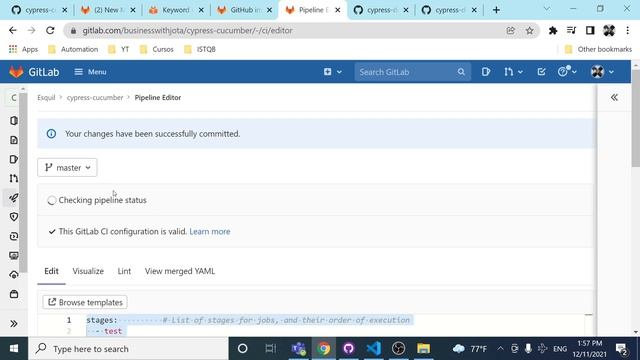Open To-Do list icon in top bar
The width and height of the screenshot is (640, 360).
pos(541,72)
